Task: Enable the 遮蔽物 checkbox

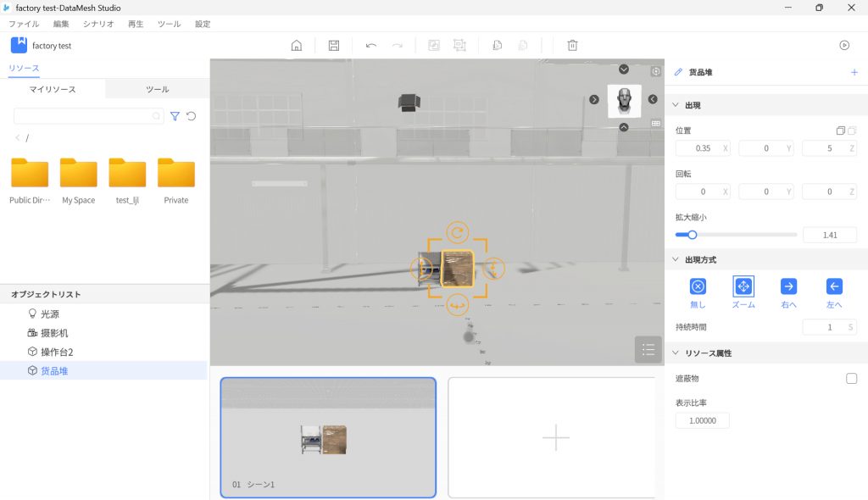Action: click(x=851, y=378)
